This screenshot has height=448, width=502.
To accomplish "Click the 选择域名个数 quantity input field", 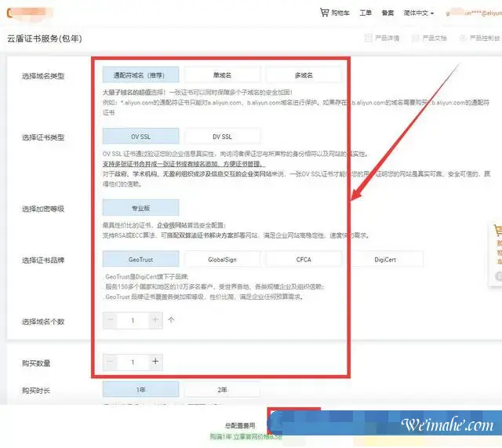I will [x=133, y=320].
